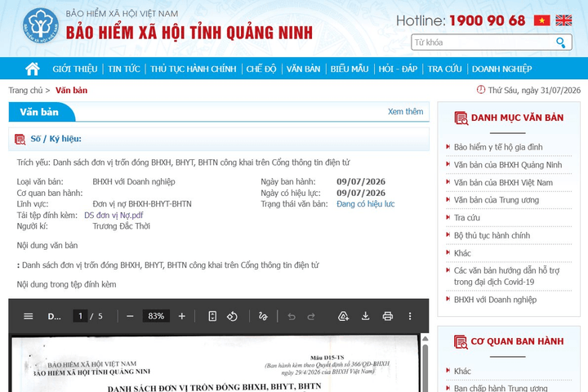Zoom in the PDF with plus icon

pos(182,316)
